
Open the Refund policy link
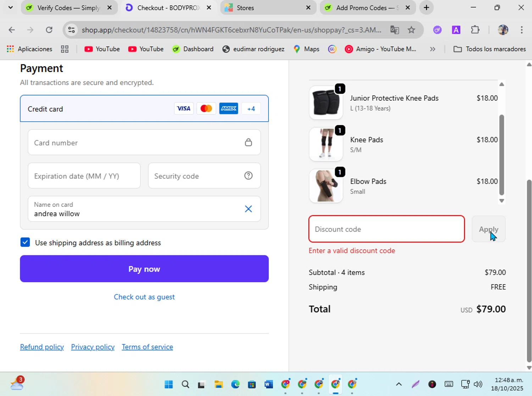42,347
